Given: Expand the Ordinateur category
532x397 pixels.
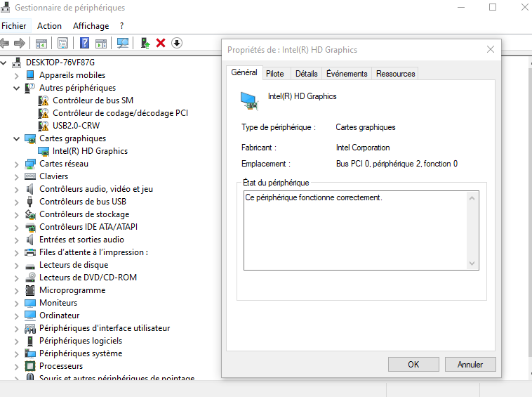Looking at the screenshot, I should (16, 316).
